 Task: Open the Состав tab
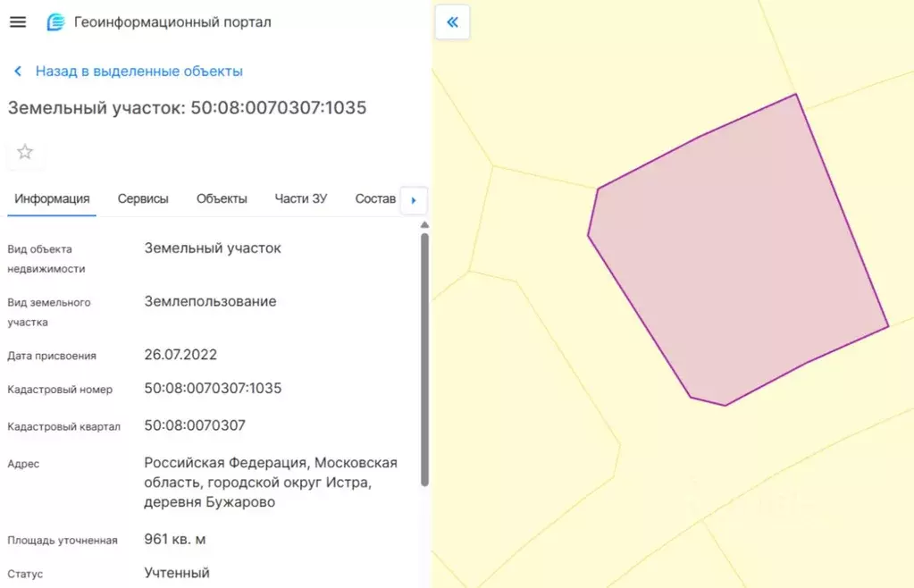(x=374, y=198)
